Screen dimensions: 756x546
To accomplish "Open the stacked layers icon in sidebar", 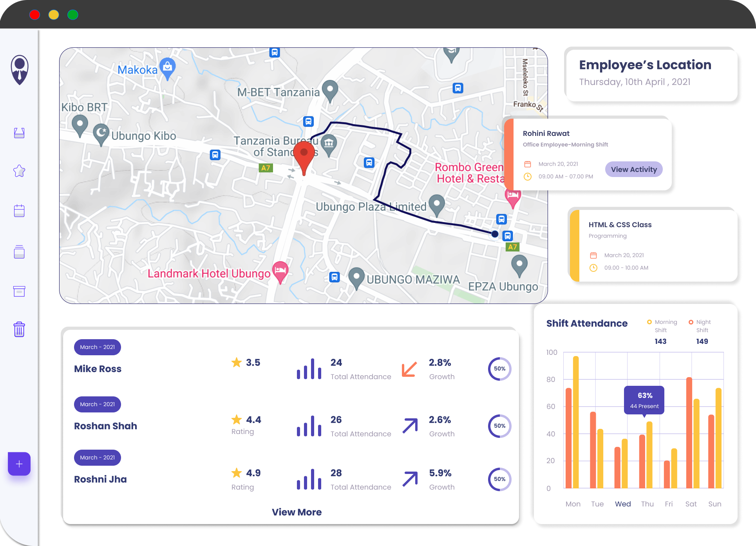I will tap(19, 251).
